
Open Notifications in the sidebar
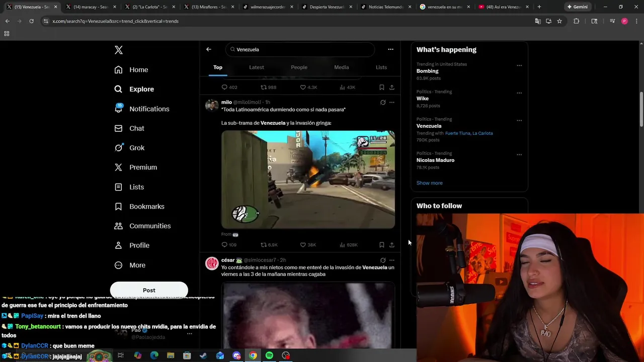point(142,109)
